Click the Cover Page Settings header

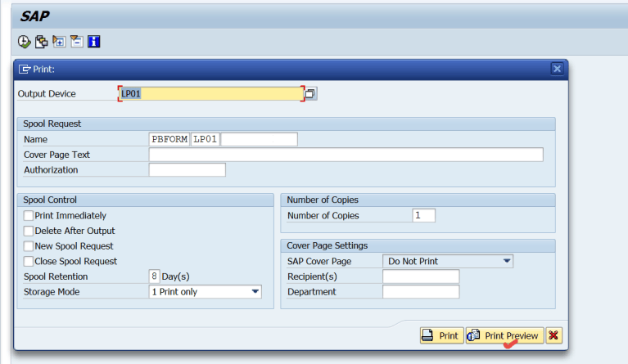[418, 245]
